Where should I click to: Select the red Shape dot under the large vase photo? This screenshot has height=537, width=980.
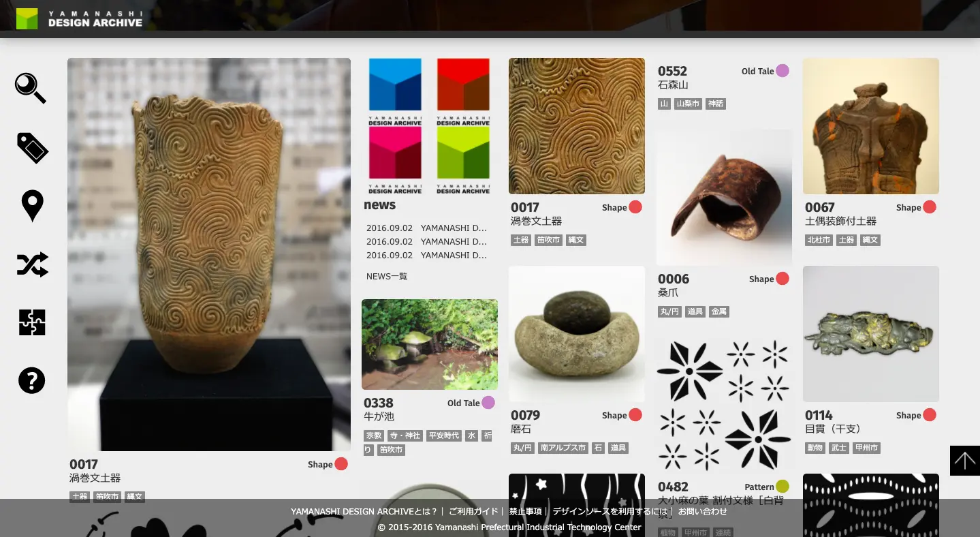pos(341,464)
